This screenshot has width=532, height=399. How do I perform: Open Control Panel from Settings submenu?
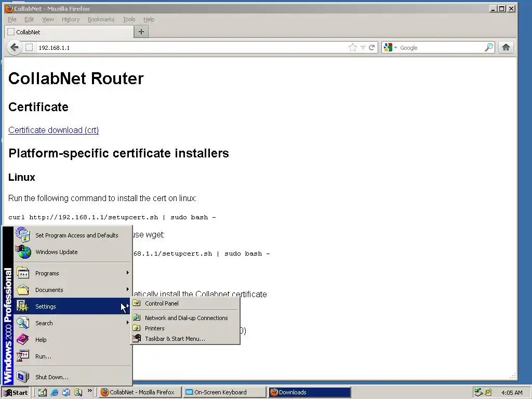185,303
